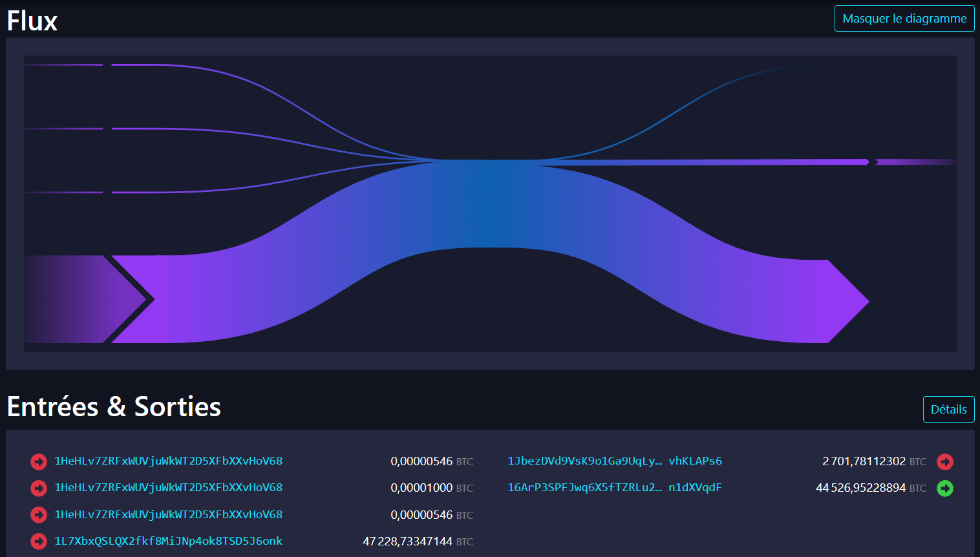Select the red arrow icon next to the third 1HeHLv7 input
Screen dimensions: 980x557
point(38,514)
